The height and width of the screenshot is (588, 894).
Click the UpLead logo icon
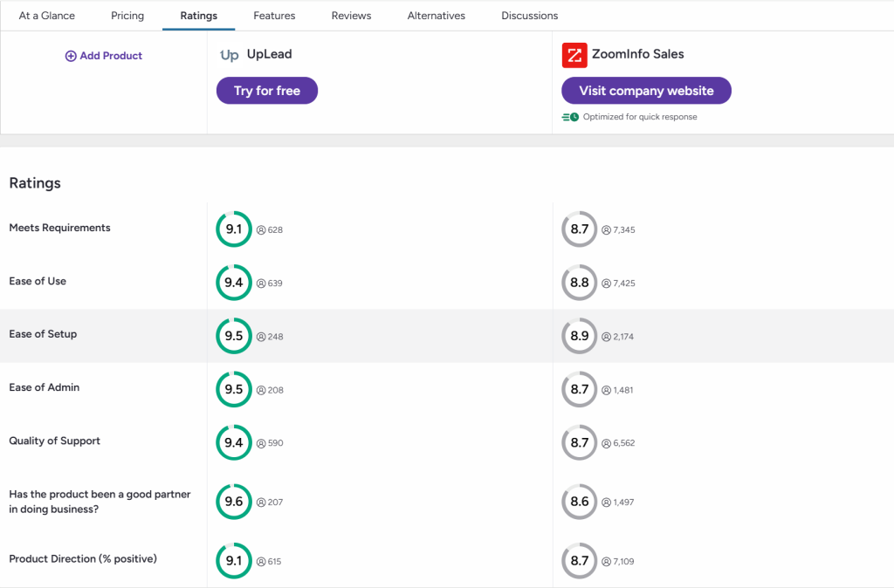coord(229,55)
